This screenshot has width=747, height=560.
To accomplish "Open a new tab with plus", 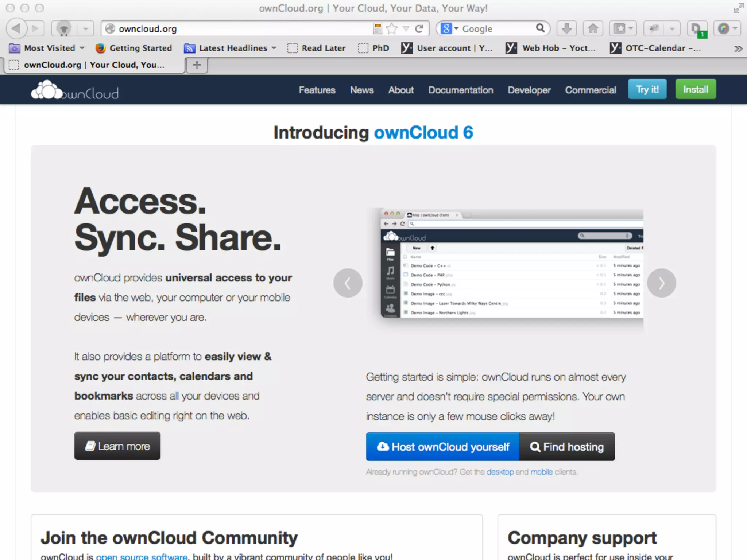I will pos(197,65).
